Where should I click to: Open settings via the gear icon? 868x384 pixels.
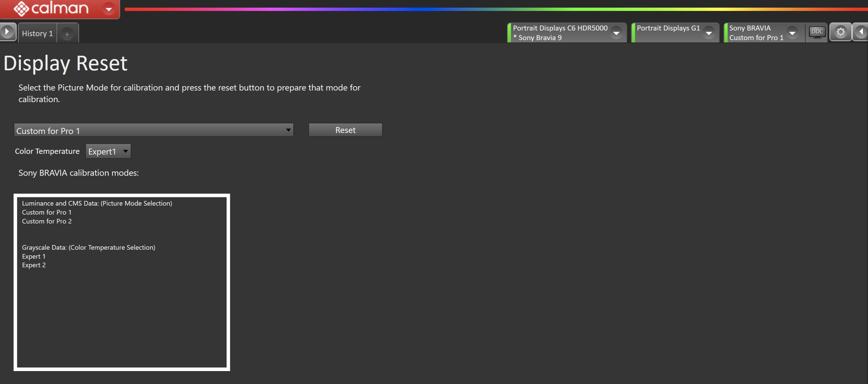point(840,32)
